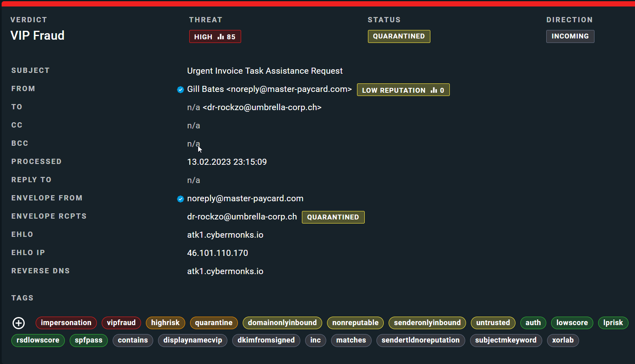Click the Reply To value n/a

pos(194,180)
